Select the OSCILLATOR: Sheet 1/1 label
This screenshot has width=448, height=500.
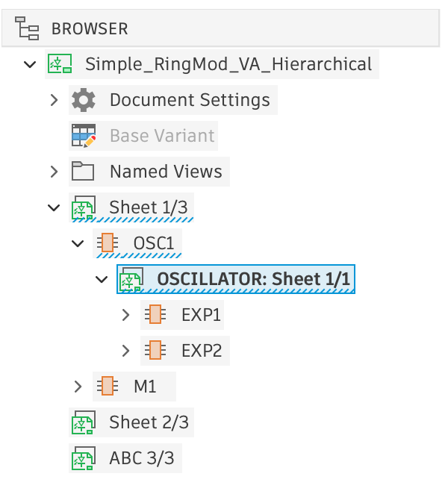tap(254, 279)
